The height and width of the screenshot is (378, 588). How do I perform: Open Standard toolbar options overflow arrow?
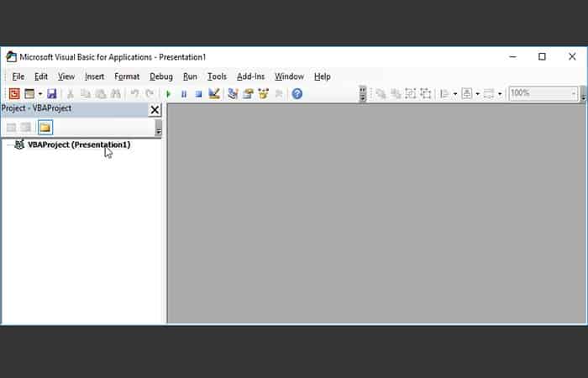click(x=363, y=94)
